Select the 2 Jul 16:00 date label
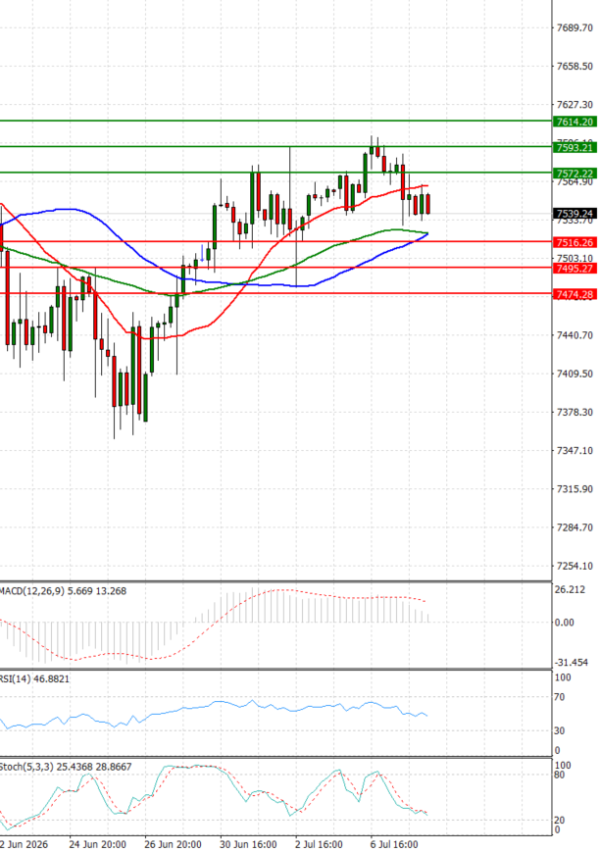This screenshot has width=600, height=851. pos(319,844)
